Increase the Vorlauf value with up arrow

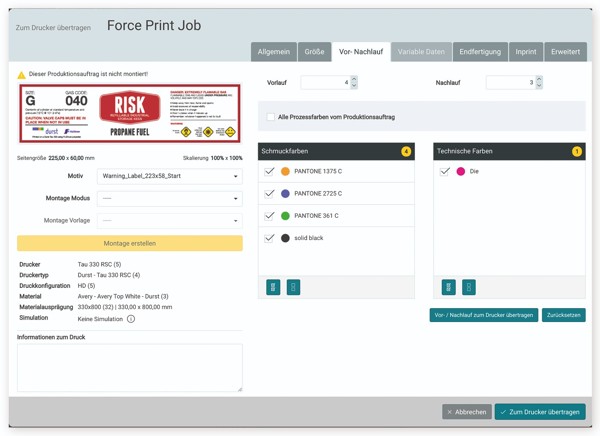coord(354,79)
